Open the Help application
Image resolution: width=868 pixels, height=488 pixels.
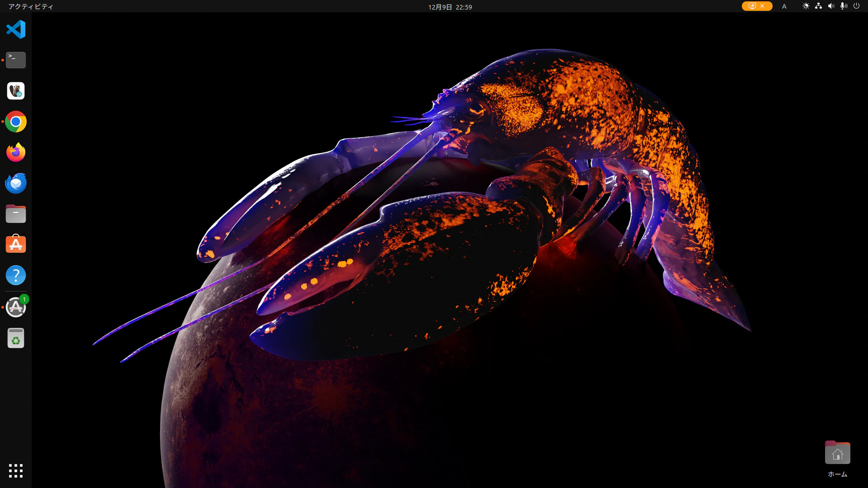point(16,275)
